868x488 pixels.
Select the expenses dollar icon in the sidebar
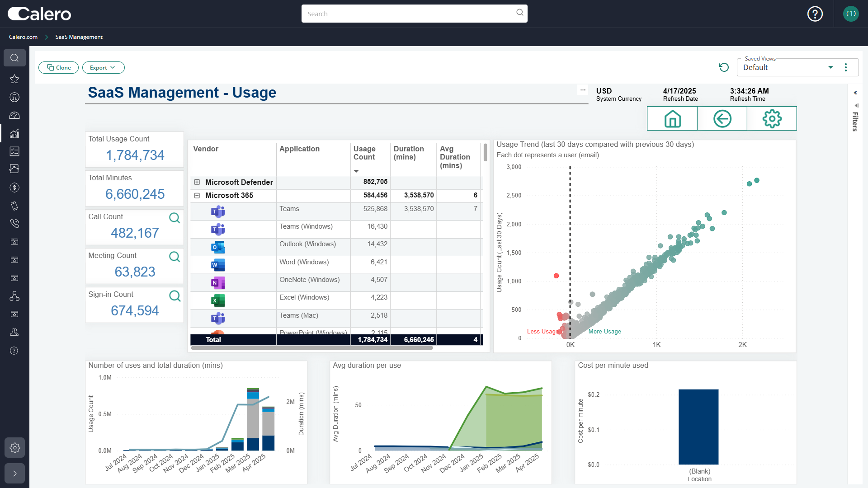point(14,188)
